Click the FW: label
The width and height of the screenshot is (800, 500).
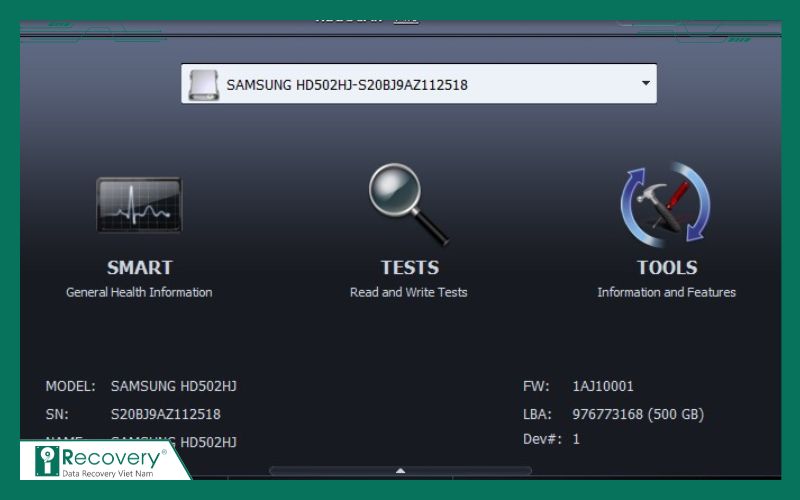pyautogui.click(x=536, y=386)
